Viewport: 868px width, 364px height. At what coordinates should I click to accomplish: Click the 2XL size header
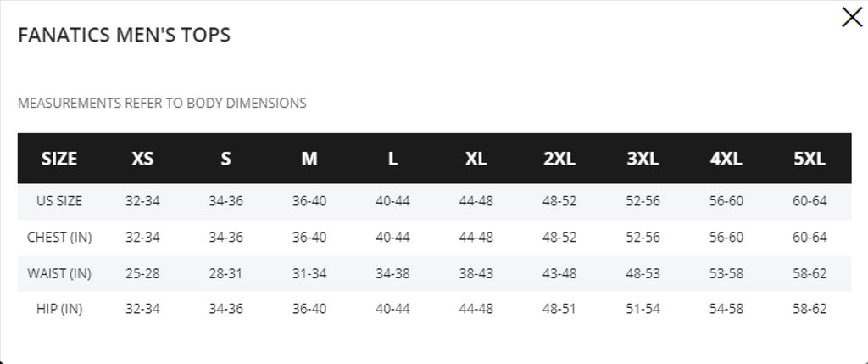(x=559, y=159)
